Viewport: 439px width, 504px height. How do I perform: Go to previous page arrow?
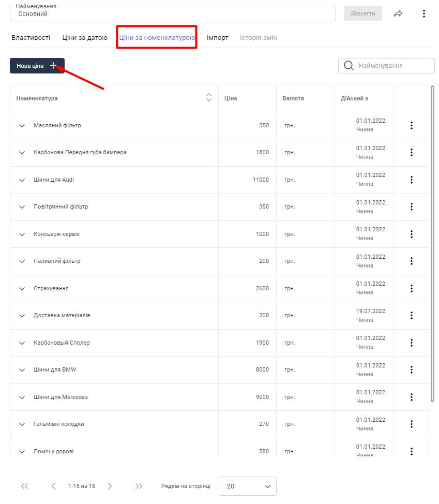click(x=53, y=486)
